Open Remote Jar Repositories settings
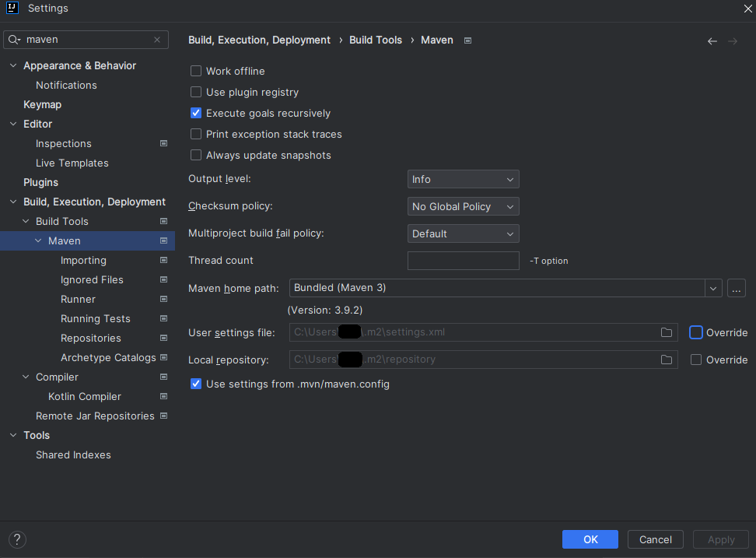This screenshot has height=558, width=756. (95, 416)
